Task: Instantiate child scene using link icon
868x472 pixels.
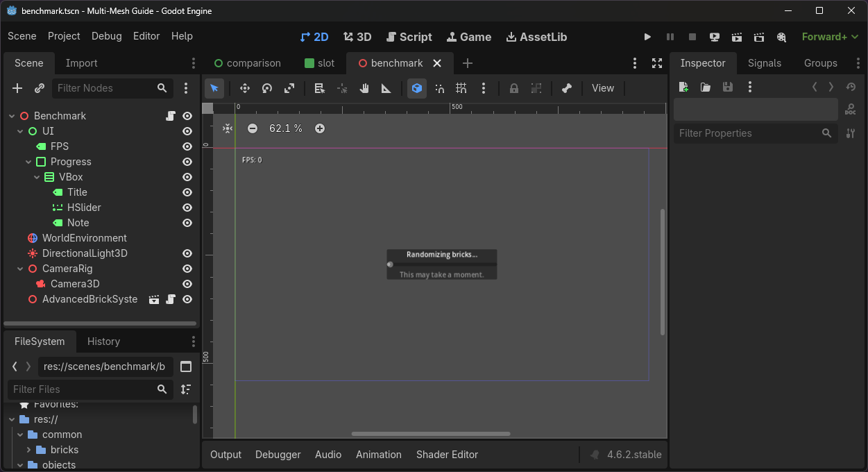Action: [40, 88]
